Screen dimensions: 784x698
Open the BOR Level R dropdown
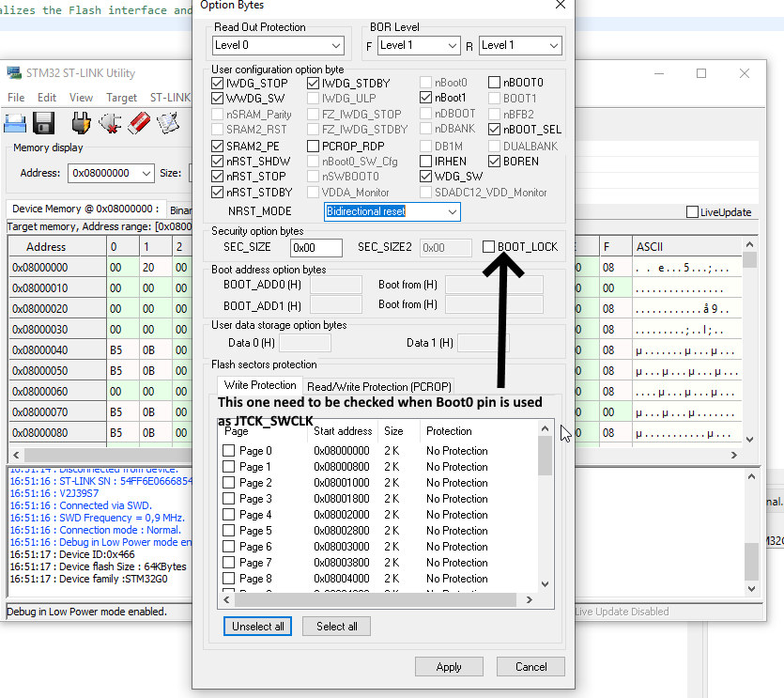pyautogui.click(x=520, y=45)
